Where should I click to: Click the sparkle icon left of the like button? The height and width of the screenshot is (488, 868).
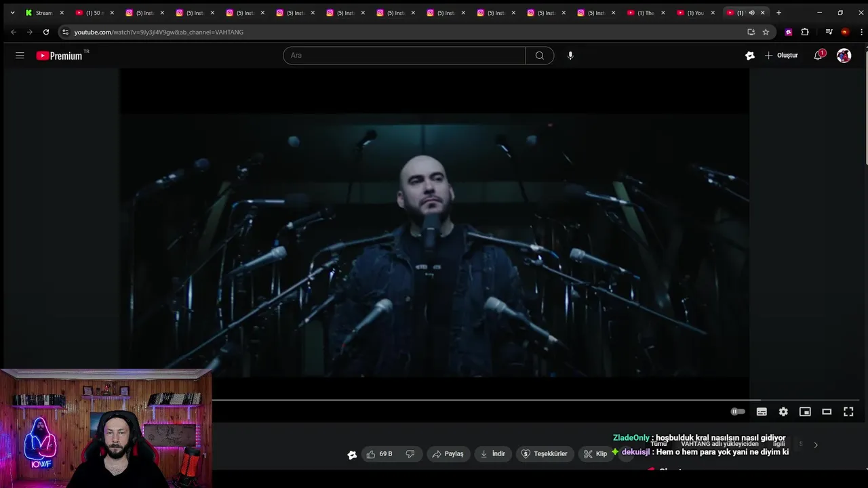pyautogui.click(x=352, y=455)
